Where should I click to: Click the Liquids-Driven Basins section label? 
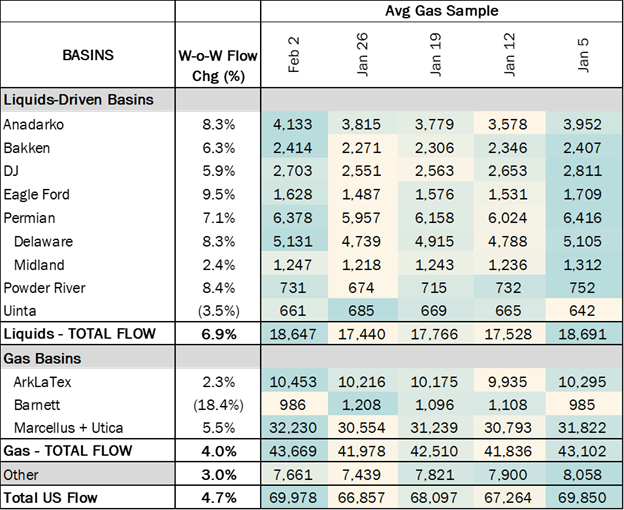tap(78, 99)
